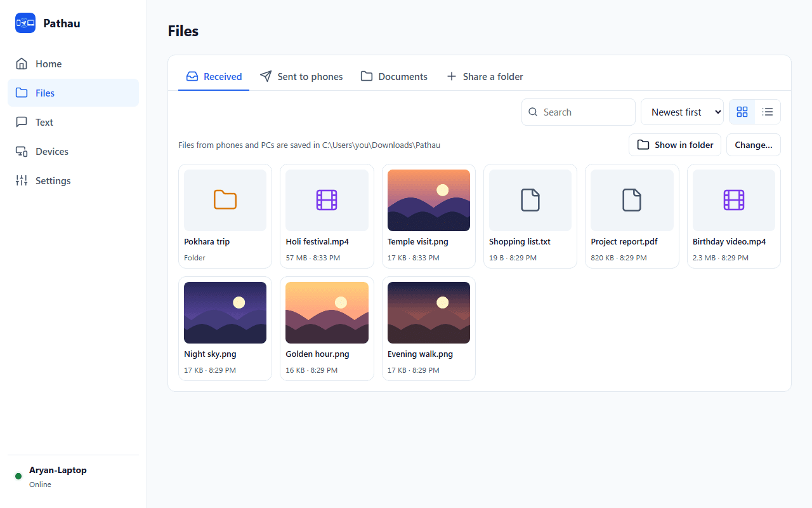Click the Search files input field

coord(579,112)
